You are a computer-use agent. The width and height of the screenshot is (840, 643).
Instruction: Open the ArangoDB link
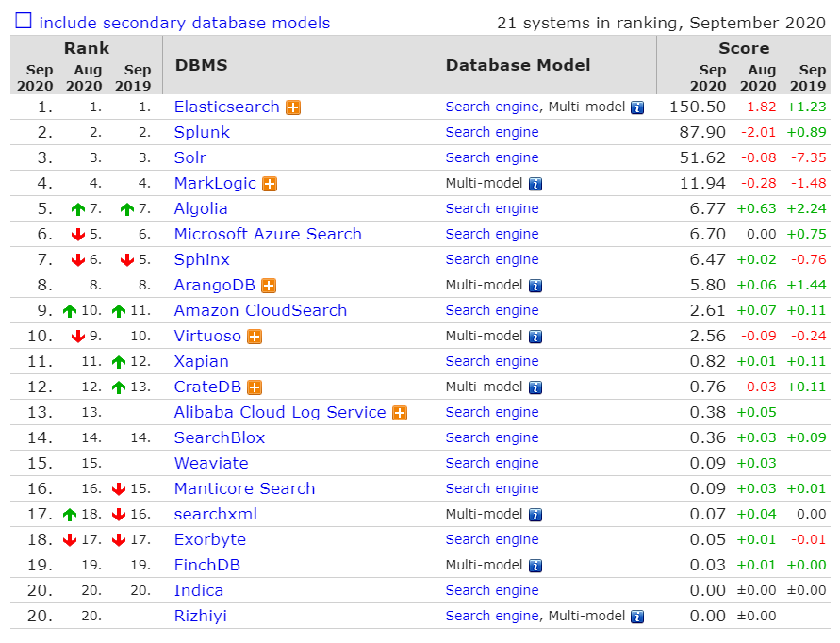(x=215, y=285)
